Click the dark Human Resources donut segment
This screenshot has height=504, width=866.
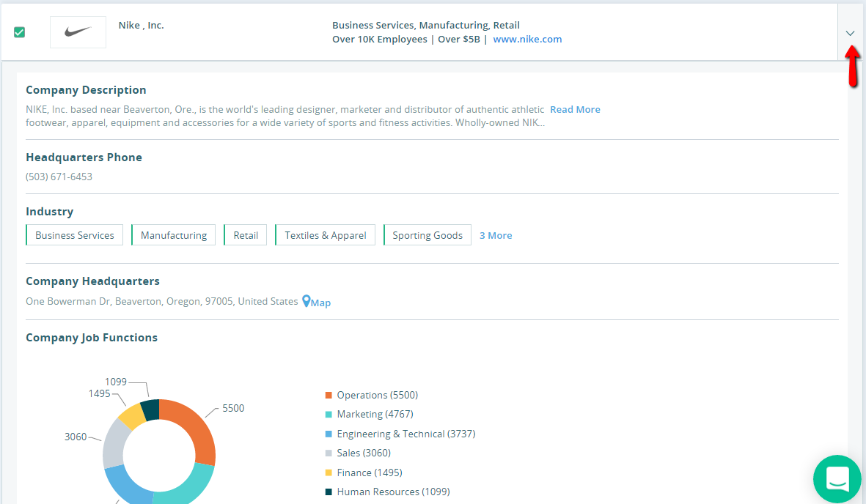(151, 410)
